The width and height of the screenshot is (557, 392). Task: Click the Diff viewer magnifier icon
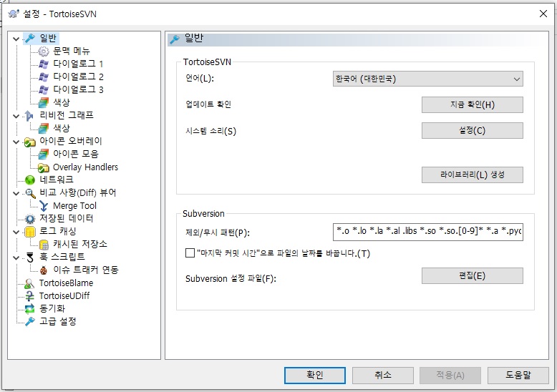30,193
